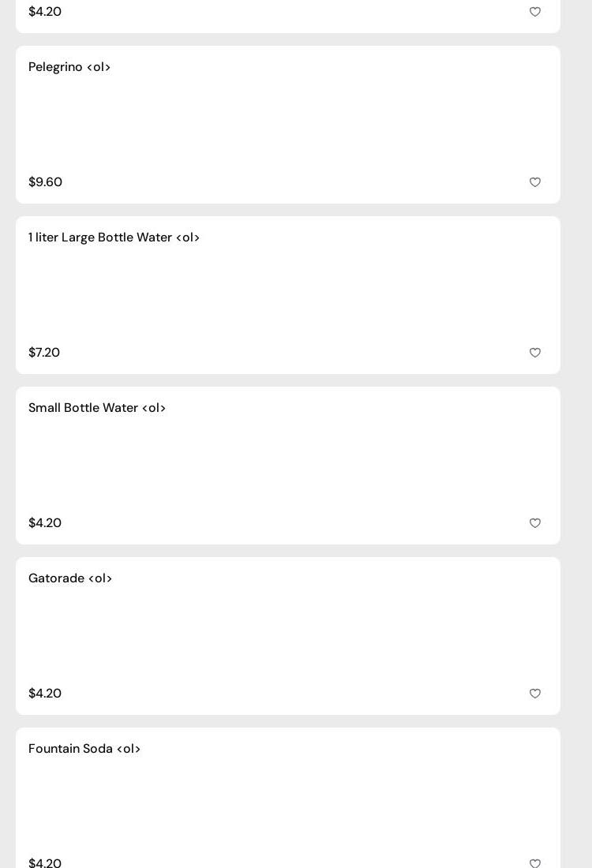This screenshot has height=868, width=592.
Task: Click heart icon on 1 liter Large Bottle Water
Action: coord(535,353)
